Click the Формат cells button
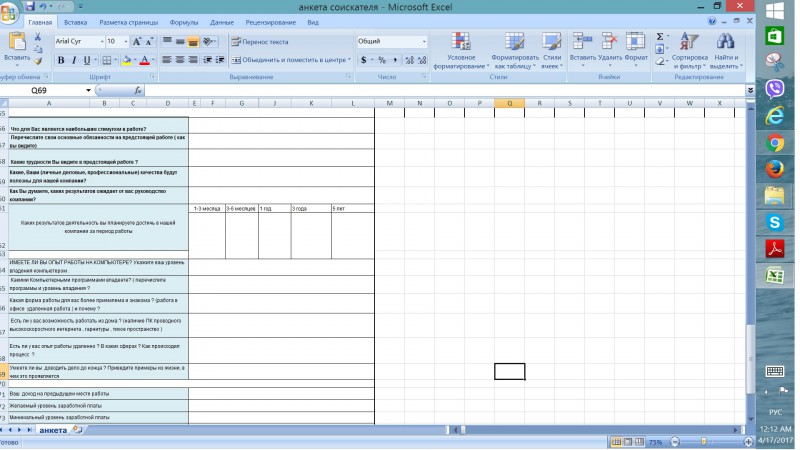 click(636, 51)
